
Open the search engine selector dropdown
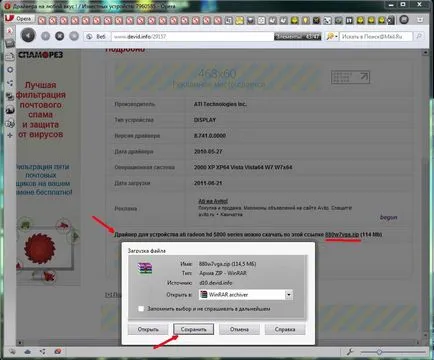(x=332, y=36)
